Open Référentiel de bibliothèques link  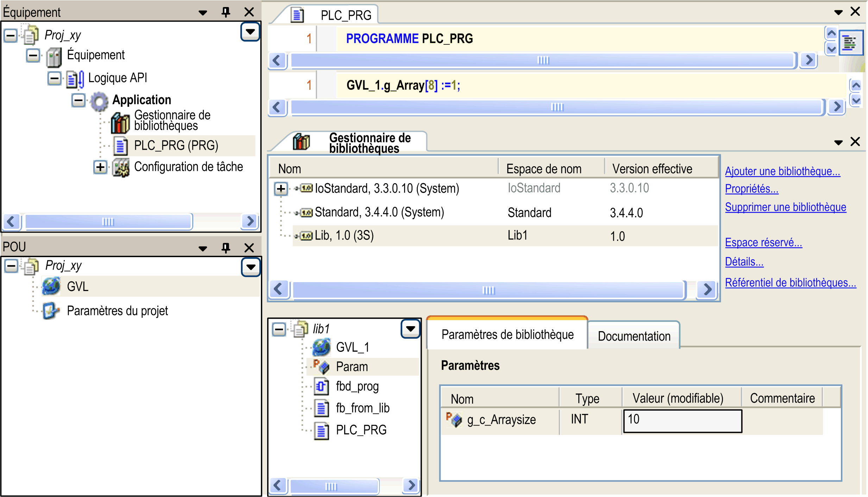pos(790,282)
